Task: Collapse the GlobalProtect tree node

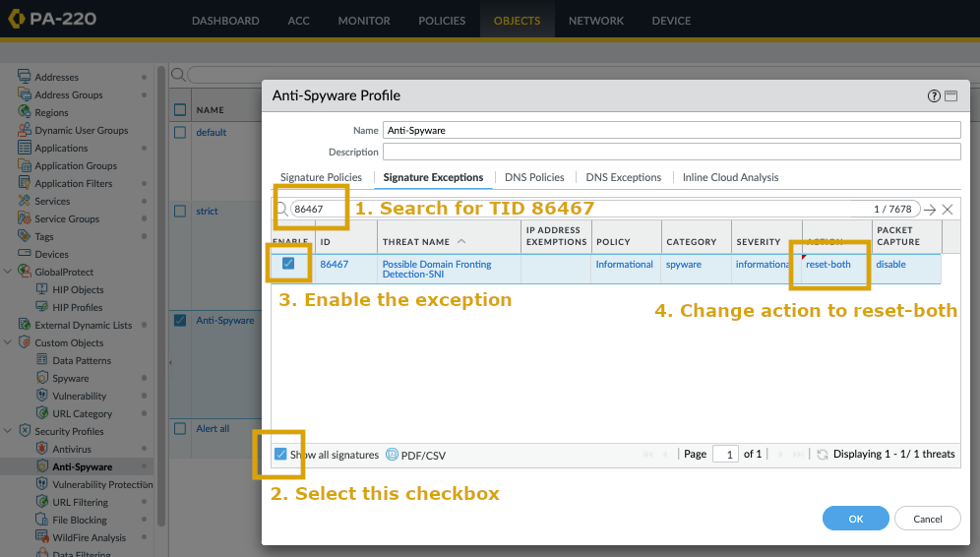Action: [10, 272]
